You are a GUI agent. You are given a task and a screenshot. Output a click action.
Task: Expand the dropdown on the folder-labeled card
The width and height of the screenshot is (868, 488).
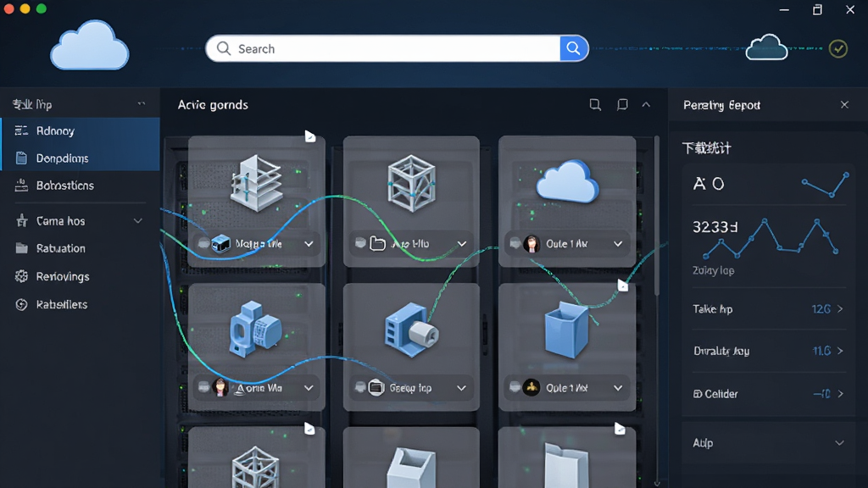coord(462,244)
